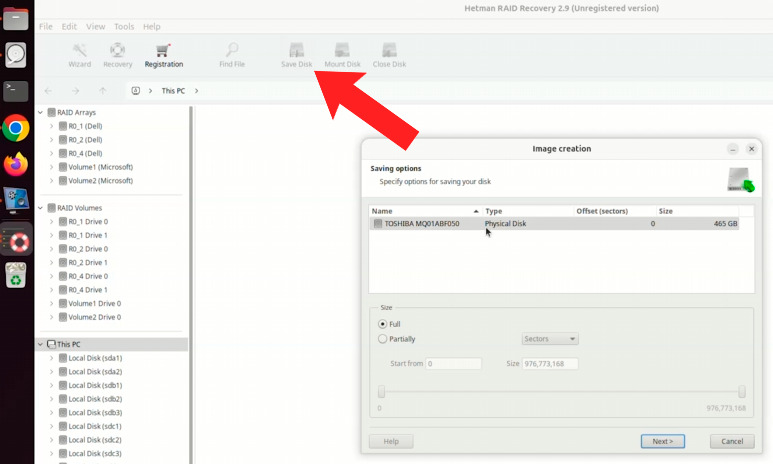
Task: Open Disks utility in the dock
Action: [16, 55]
